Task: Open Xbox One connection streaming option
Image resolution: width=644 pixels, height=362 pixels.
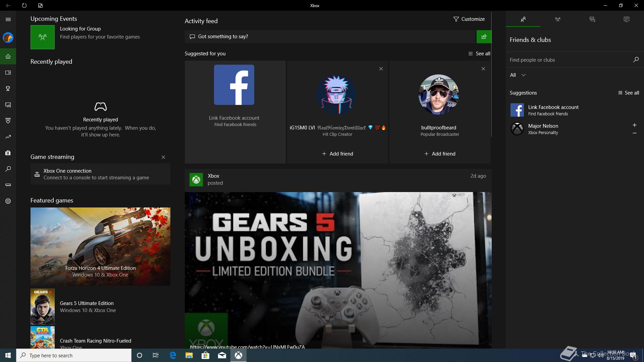Action: click(100, 174)
